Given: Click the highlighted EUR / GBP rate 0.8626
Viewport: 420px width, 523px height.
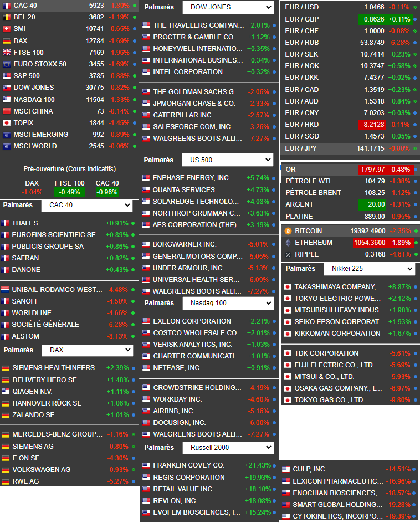Looking at the screenshot, I should point(374,19).
